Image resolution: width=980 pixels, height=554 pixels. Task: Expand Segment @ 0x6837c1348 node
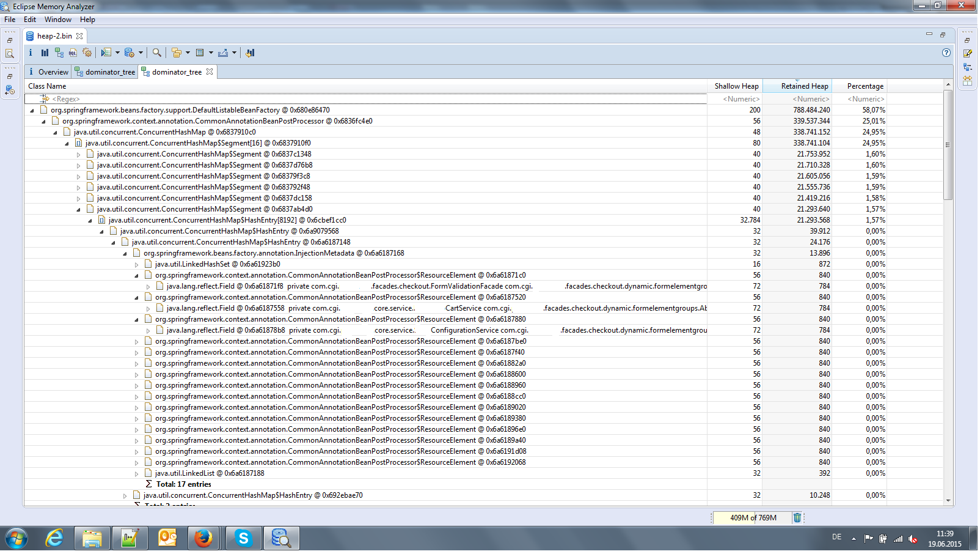click(79, 155)
